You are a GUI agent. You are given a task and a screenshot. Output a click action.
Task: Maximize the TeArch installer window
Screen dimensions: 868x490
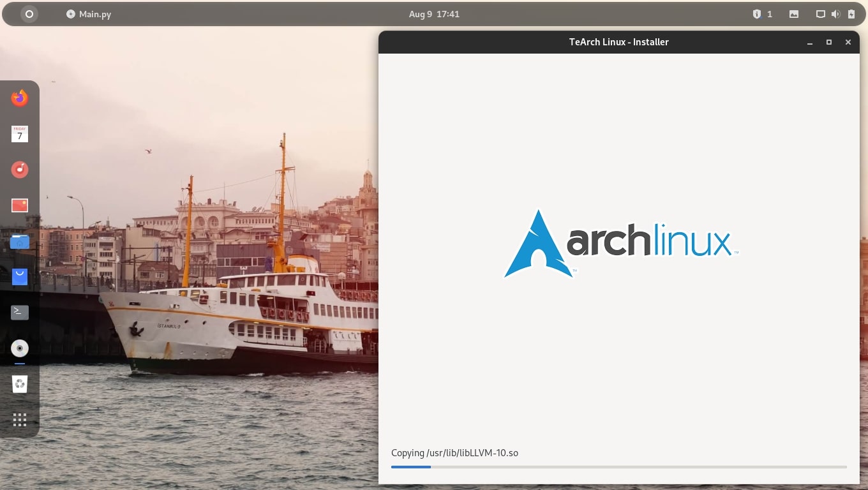829,42
